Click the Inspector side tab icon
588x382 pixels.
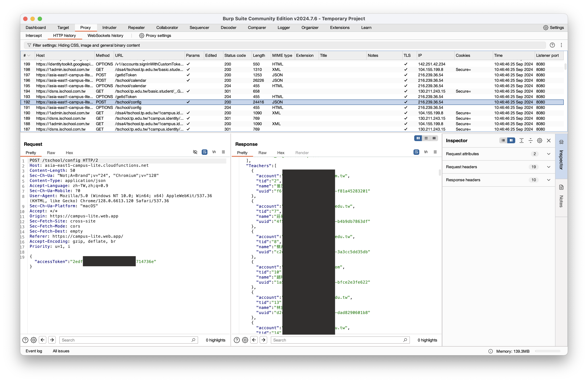pyautogui.click(x=561, y=142)
